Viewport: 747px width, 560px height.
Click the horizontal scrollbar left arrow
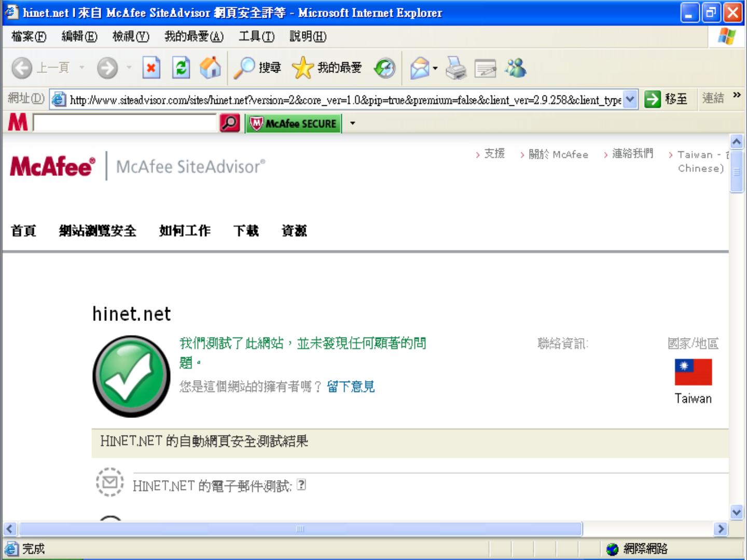click(10, 529)
